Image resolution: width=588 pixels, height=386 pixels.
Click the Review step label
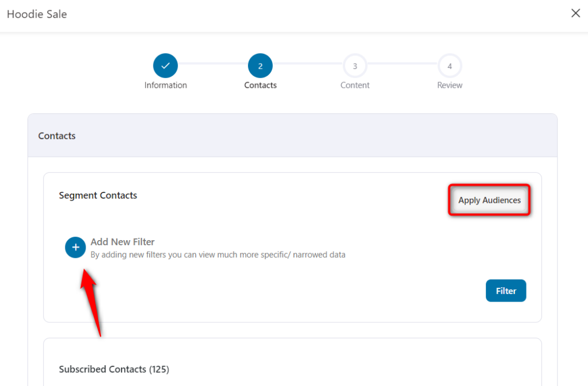(450, 85)
